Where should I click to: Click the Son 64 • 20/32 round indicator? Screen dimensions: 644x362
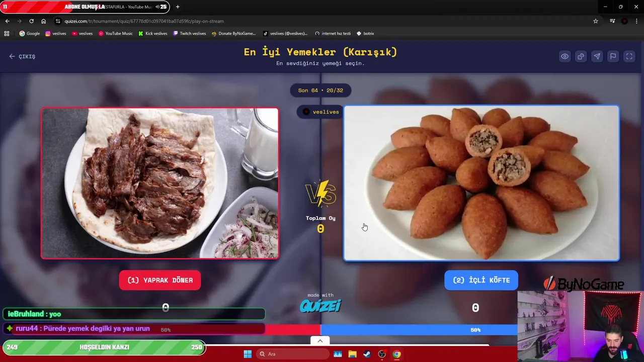tap(320, 90)
